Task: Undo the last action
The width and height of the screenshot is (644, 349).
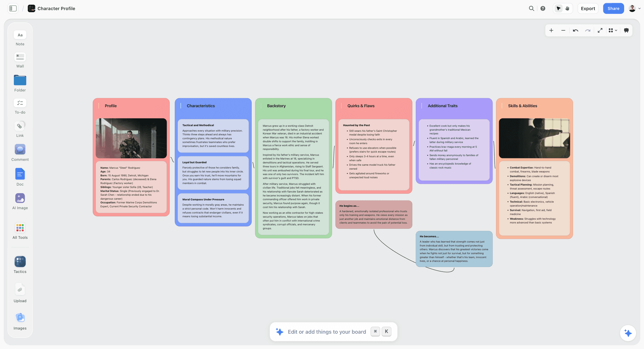Action: click(575, 30)
